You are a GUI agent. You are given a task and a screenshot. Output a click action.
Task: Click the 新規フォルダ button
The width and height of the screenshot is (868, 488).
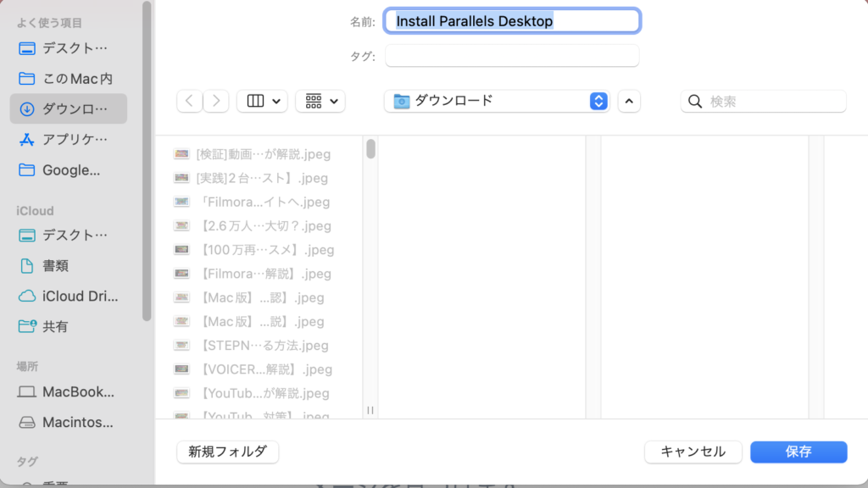tap(227, 452)
